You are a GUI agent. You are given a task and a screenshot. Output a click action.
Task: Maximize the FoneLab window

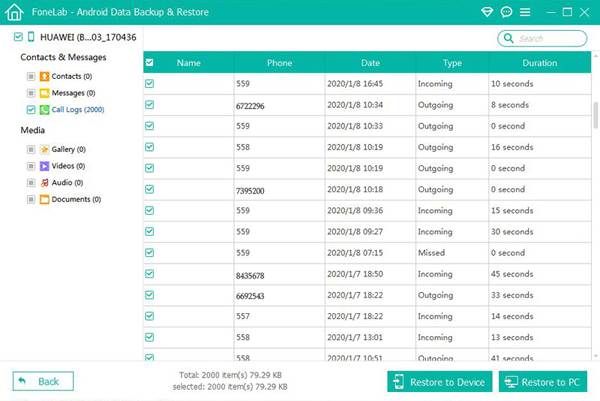567,12
